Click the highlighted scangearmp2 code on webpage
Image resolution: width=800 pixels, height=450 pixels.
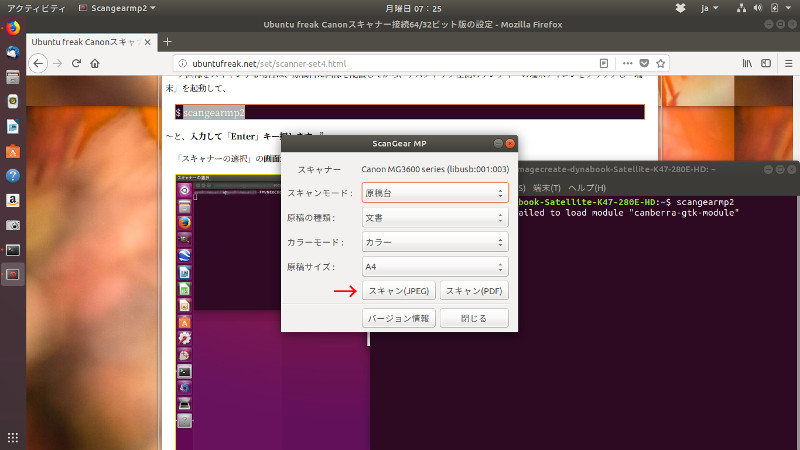pyautogui.click(x=214, y=112)
